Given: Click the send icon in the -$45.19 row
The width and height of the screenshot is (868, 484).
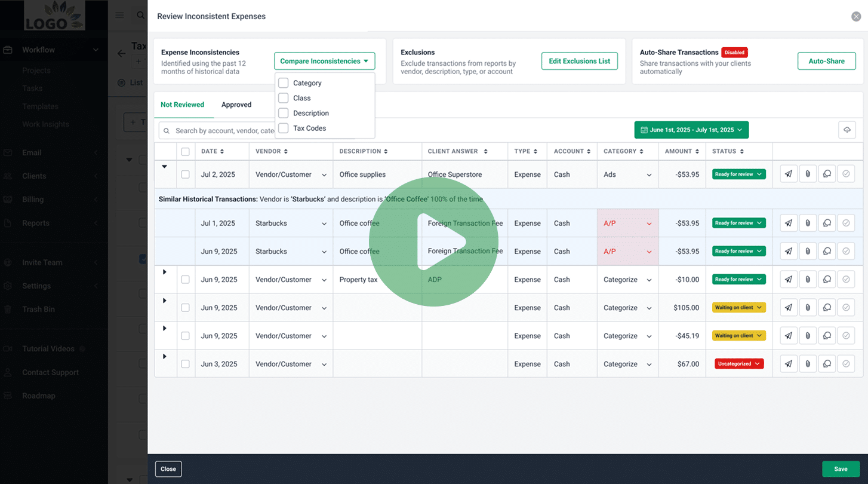Looking at the screenshot, I should [x=789, y=336].
